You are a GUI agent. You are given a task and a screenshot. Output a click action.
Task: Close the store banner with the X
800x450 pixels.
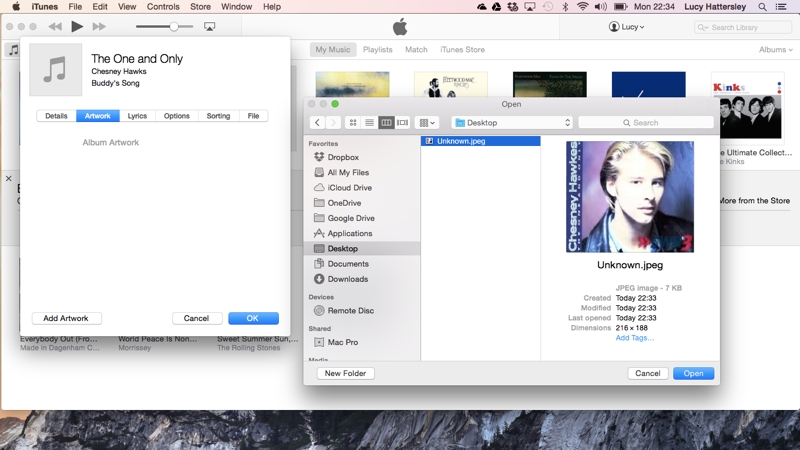point(9,179)
